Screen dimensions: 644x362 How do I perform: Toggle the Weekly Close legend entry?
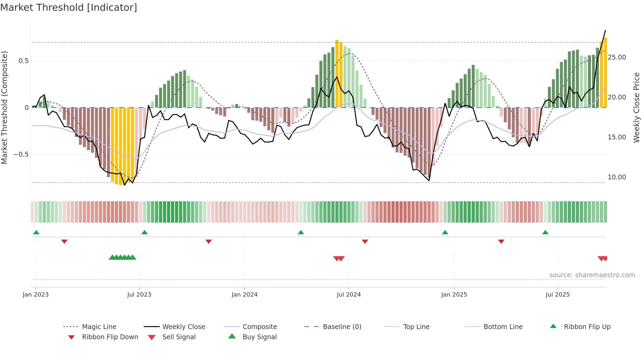pos(174,327)
